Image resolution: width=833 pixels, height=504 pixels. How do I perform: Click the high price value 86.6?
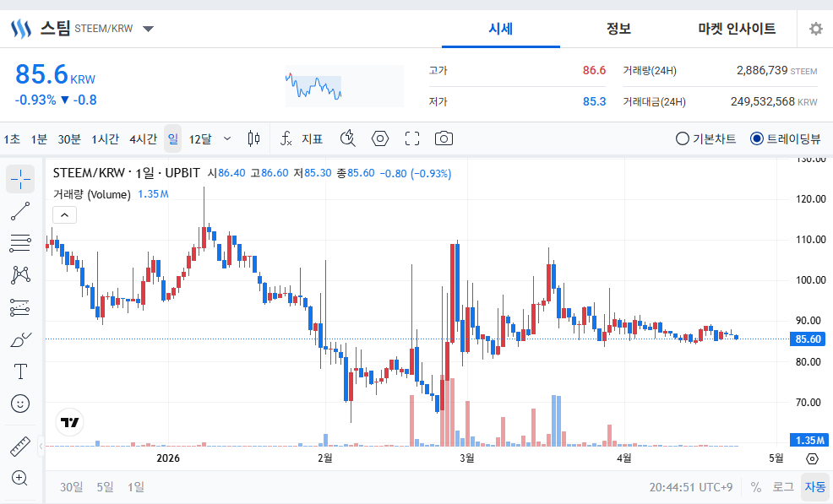point(594,70)
